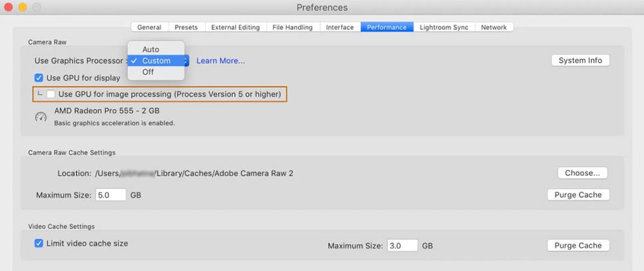
Task: Open the File Handling tab
Action: point(293,27)
